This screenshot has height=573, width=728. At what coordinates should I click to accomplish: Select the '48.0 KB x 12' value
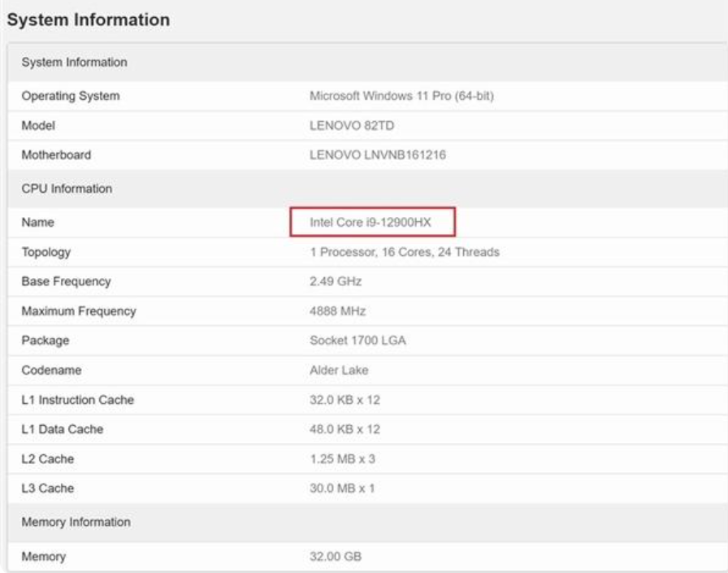[x=345, y=429]
